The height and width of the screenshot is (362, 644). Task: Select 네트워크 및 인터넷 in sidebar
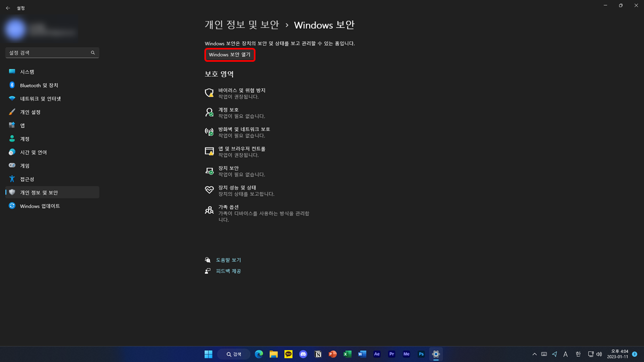point(52,98)
